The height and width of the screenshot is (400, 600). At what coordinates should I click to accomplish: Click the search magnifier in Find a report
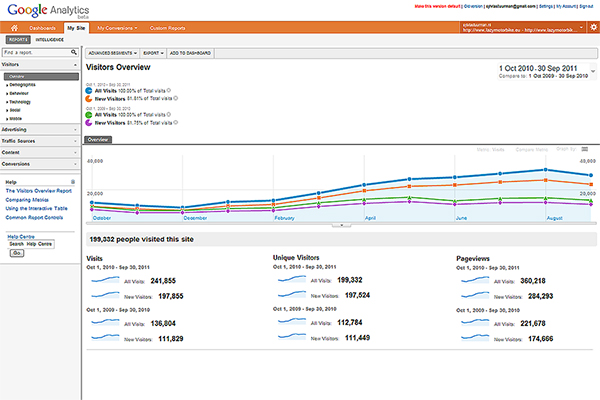point(74,52)
